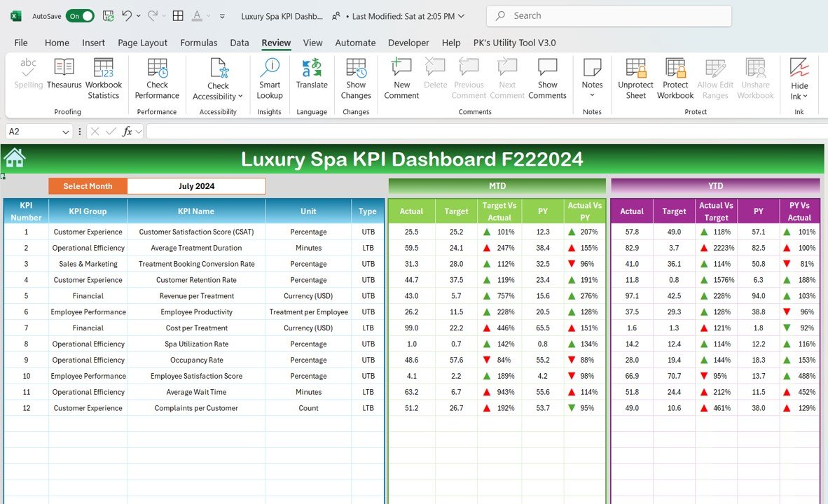The height and width of the screenshot is (504, 828).
Task: Open the Undo history dropdown arrow
Action: (x=139, y=16)
